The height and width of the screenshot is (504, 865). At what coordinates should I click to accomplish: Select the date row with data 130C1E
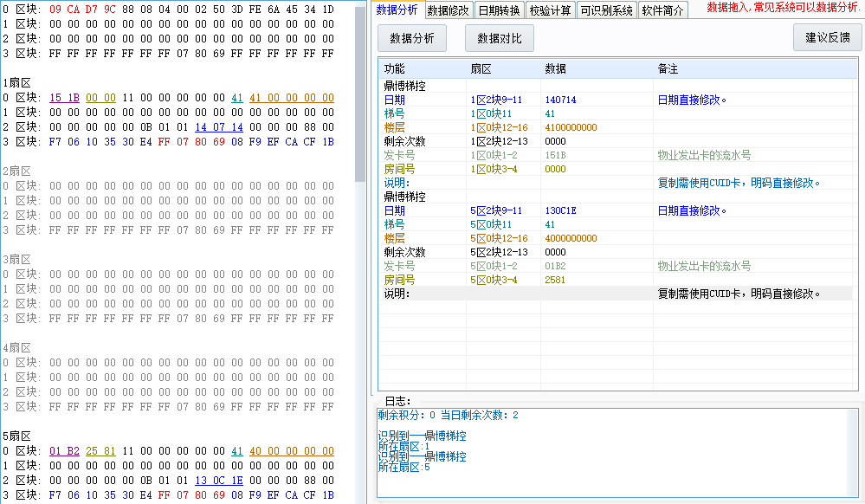click(x=561, y=210)
